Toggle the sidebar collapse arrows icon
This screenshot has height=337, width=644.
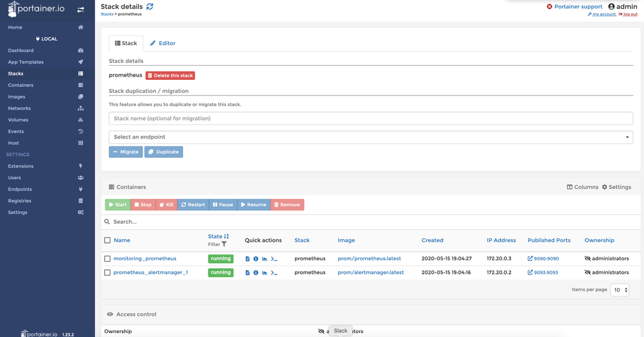(81, 10)
